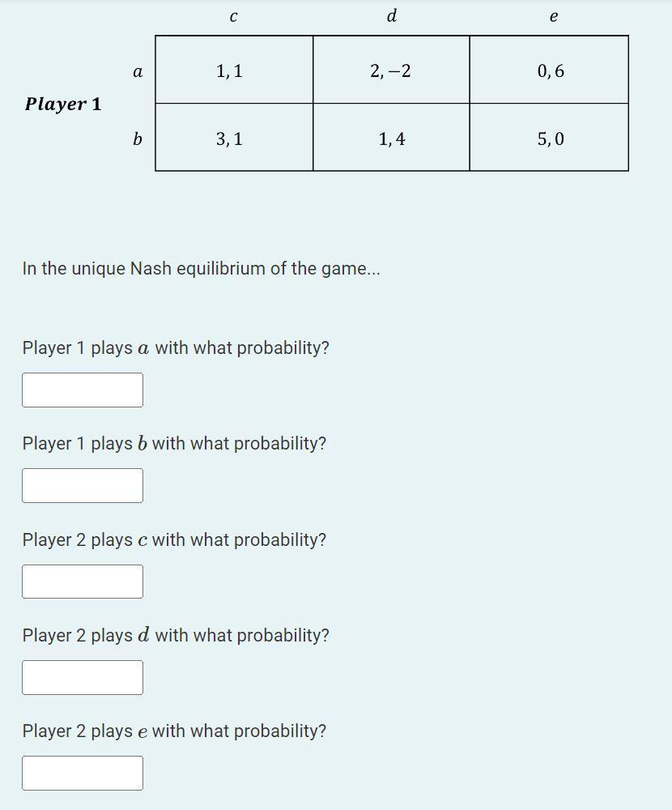
Task: Click the probability input for Player 1 playing a
Action: pos(82,390)
